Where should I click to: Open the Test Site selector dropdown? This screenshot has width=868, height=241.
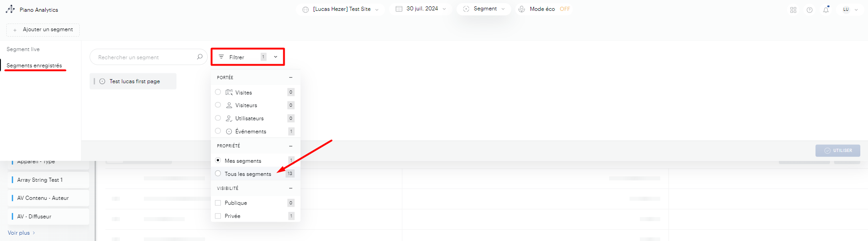point(341,9)
